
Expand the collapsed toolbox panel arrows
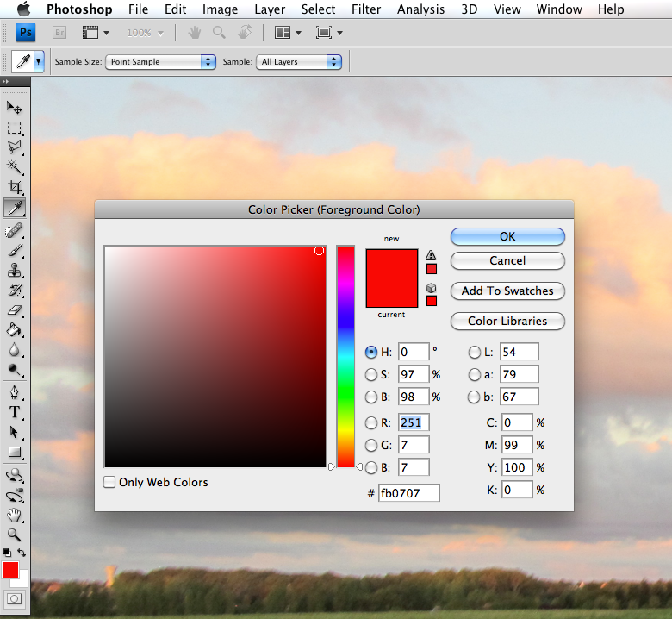click(x=5, y=82)
